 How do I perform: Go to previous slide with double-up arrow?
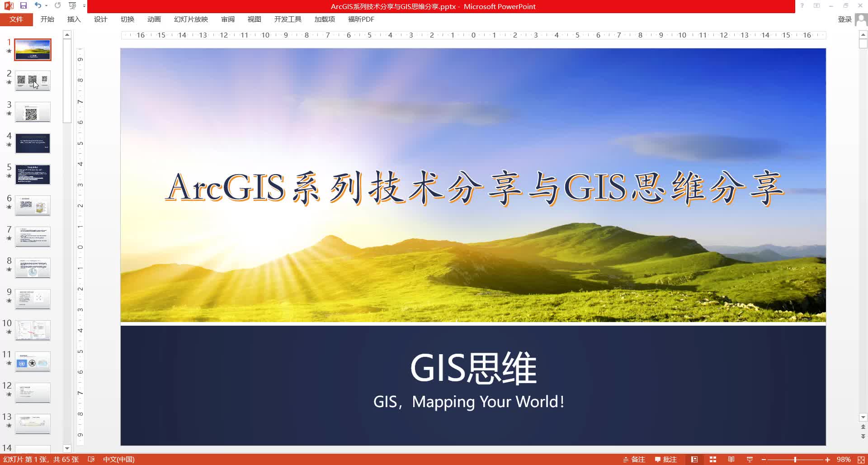(863, 427)
